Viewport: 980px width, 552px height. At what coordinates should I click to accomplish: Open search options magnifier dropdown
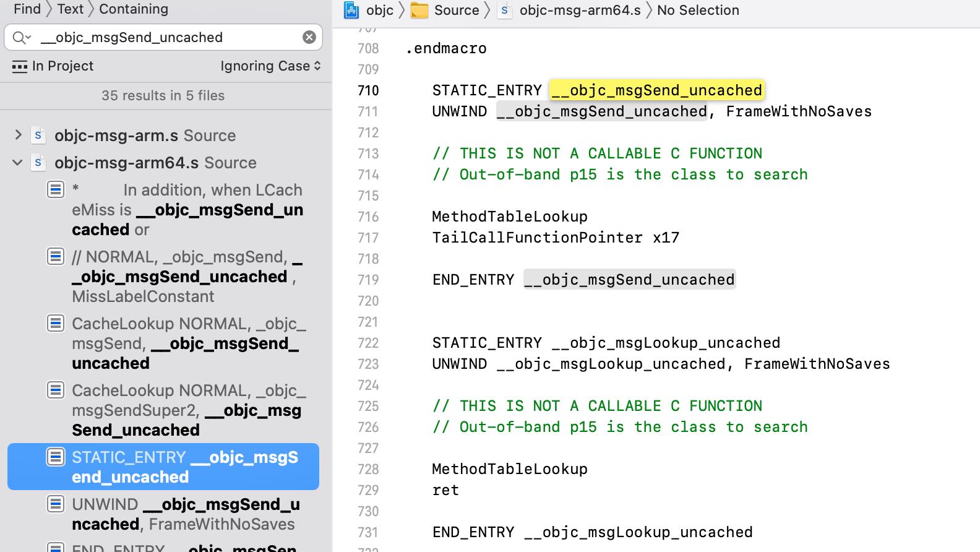[22, 38]
